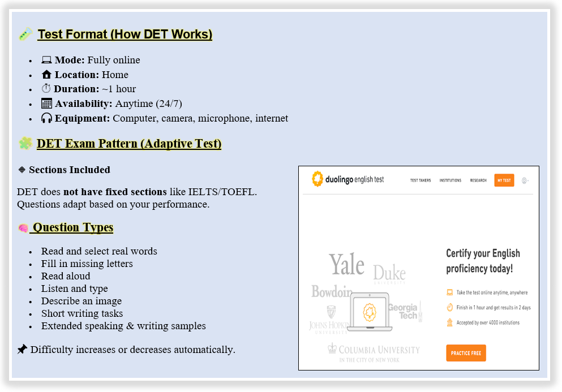The width and height of the screenshot is (562, 392).
Task: Click the pushpin icon before Difficulty increases
Action: (22, 350)
